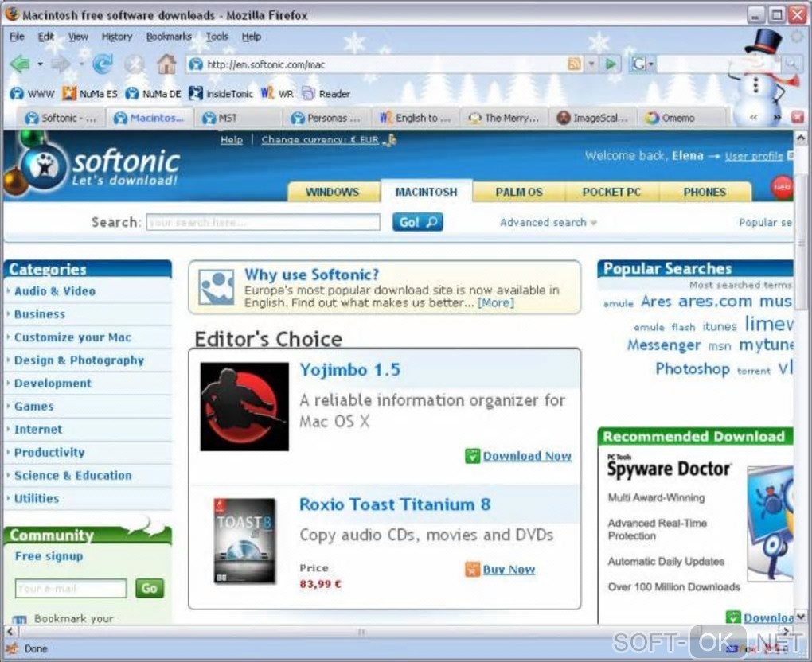
Task: Click in the Softonic search input field
Action: tap(263, 222)
